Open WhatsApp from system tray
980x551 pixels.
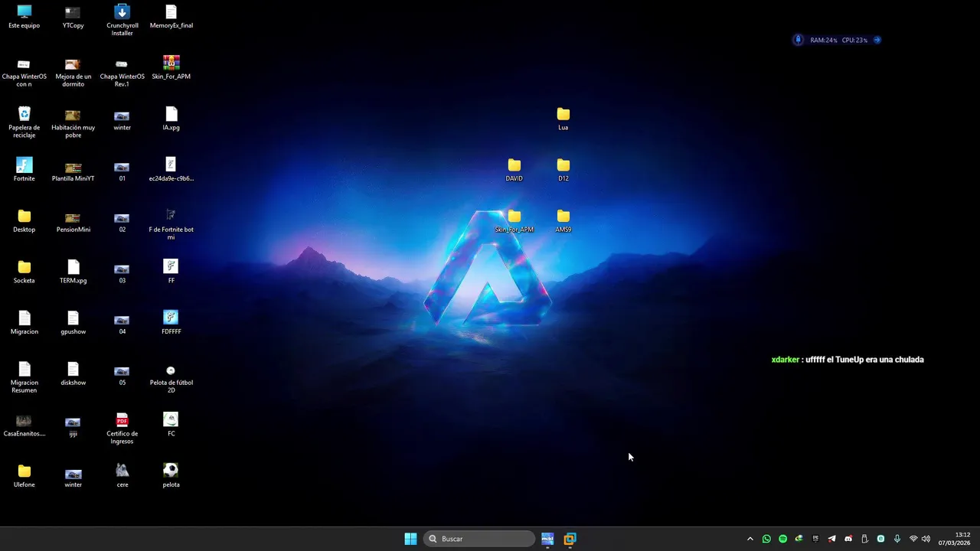(766, 539)
